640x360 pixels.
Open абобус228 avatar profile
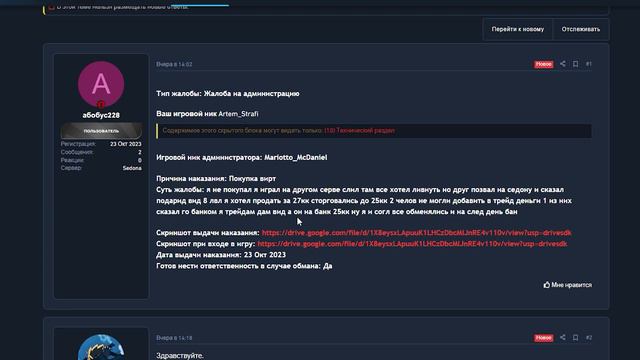click(x=101, y=84)
